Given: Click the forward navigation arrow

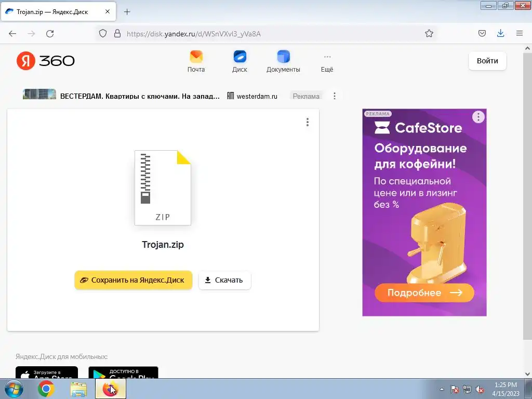Looking at the screenshot, I should coord(31,34).
